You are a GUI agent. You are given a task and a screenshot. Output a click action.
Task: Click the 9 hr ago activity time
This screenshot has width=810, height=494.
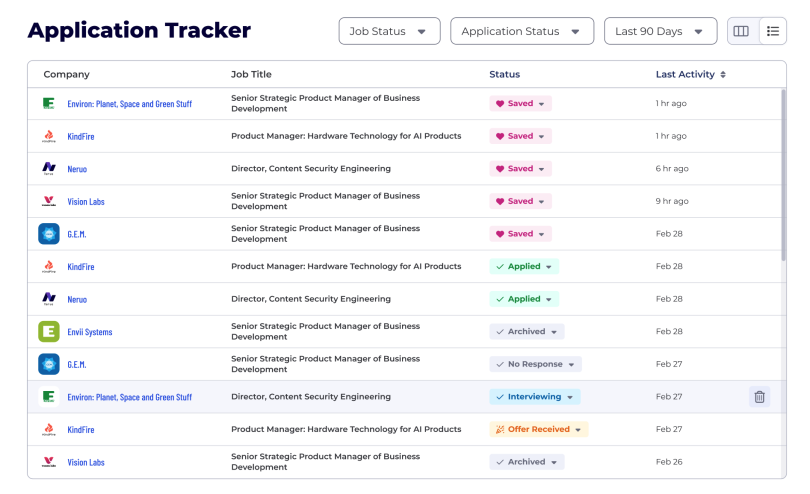coord(672,201)
